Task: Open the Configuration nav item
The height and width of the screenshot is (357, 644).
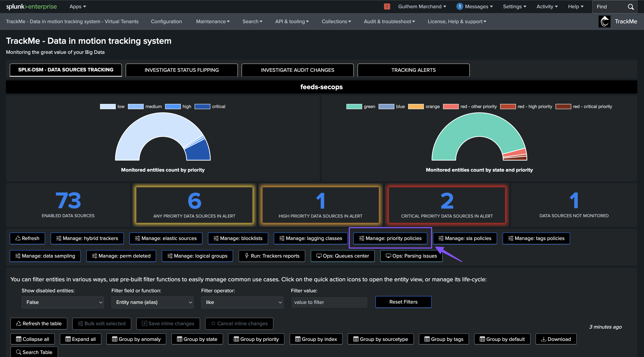Action: click(166, 21)
